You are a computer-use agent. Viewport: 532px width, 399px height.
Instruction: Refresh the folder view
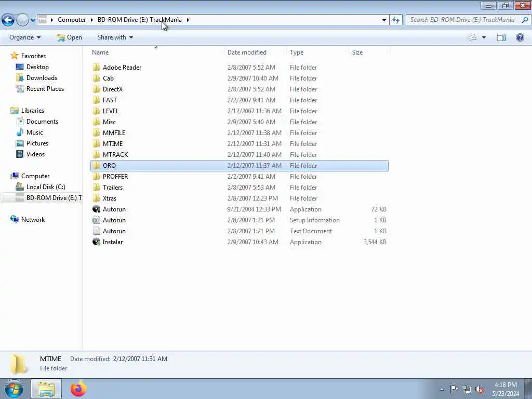[x=395, y=20]
